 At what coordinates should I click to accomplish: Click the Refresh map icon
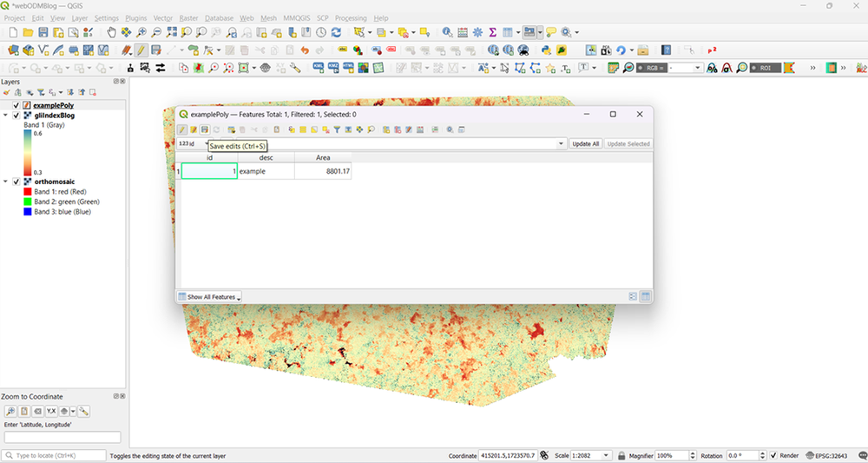tap(336, 32)
